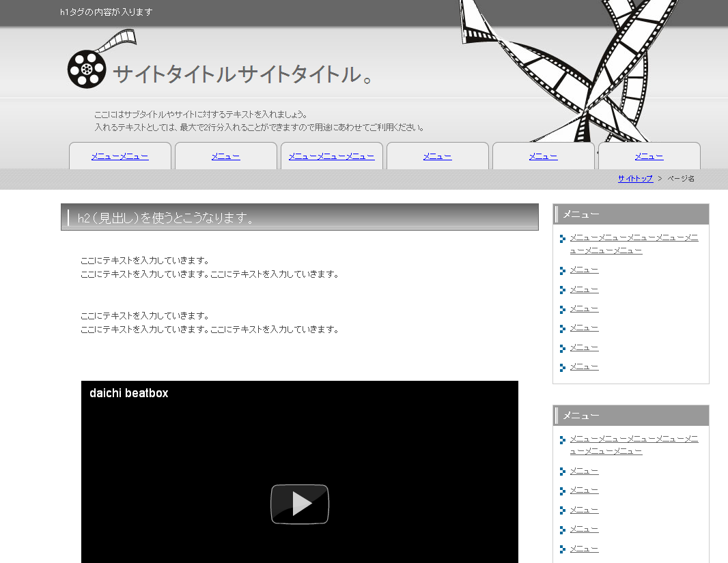The width and height of the screenshot is (728, 563).
Task: Click the first sidebar メニュー header
Action: tap(631, 214)
